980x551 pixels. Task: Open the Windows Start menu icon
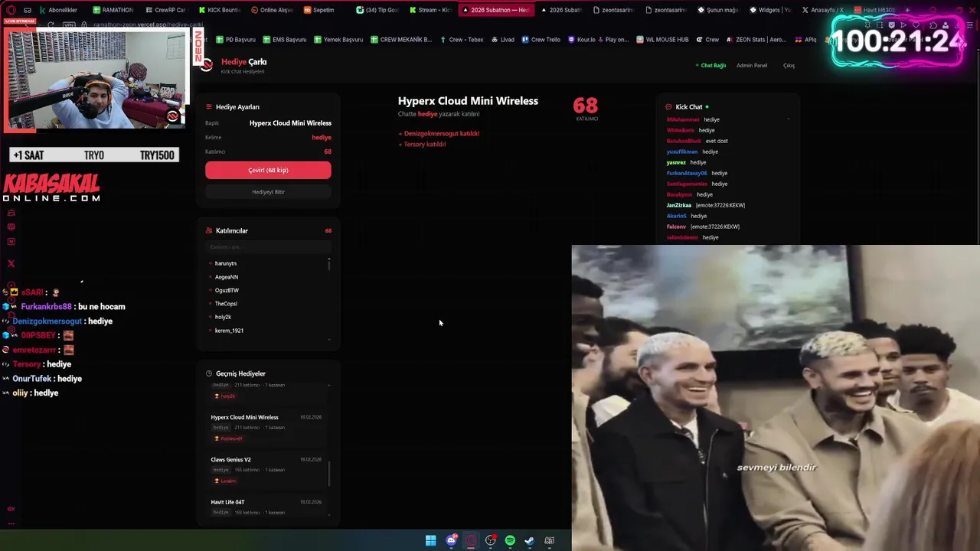[430, 540]
